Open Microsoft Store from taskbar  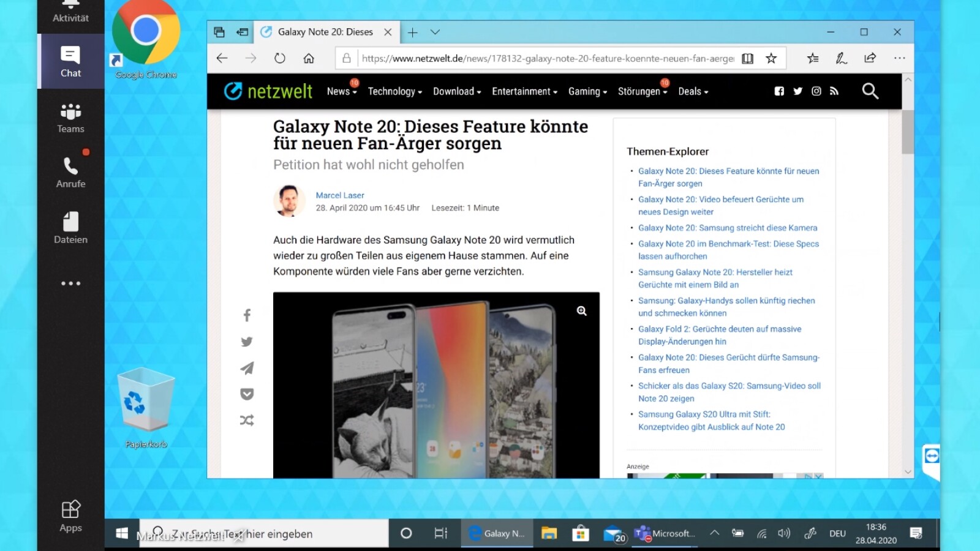pyautogui.click(x=580, y=533)
